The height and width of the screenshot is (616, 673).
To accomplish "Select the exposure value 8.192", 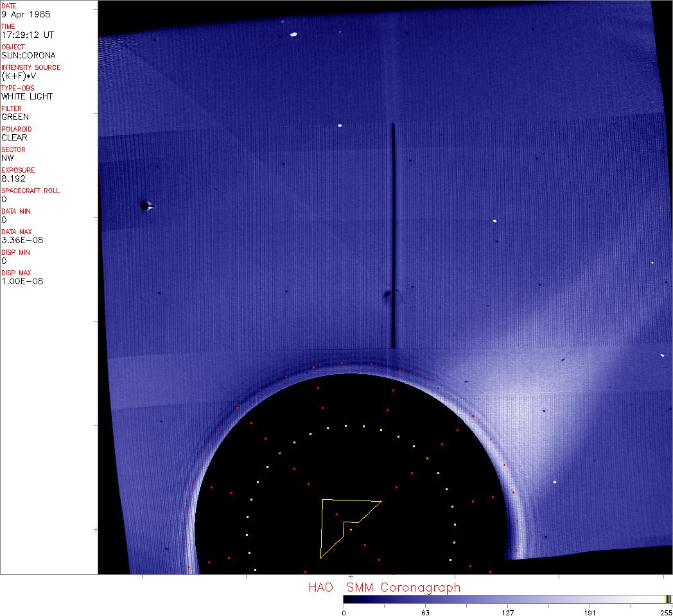I will (x=13, y=178).
